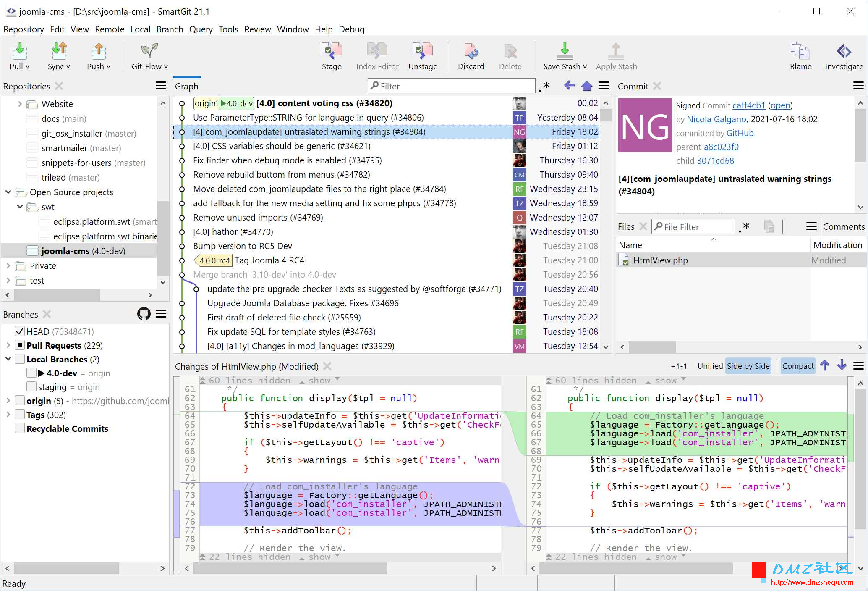
Task: Open the Query menu
Action: [201, 29]
